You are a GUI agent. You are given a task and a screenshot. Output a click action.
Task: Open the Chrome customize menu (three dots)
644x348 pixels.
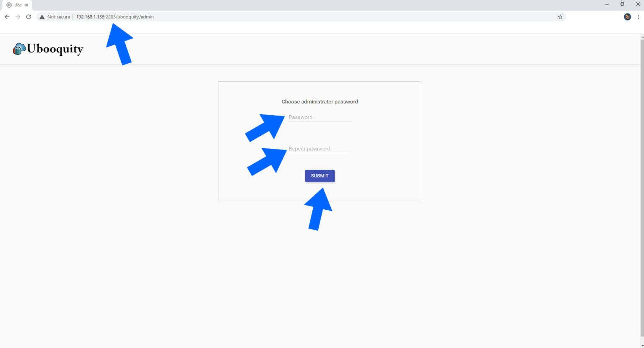coord(638,17)
